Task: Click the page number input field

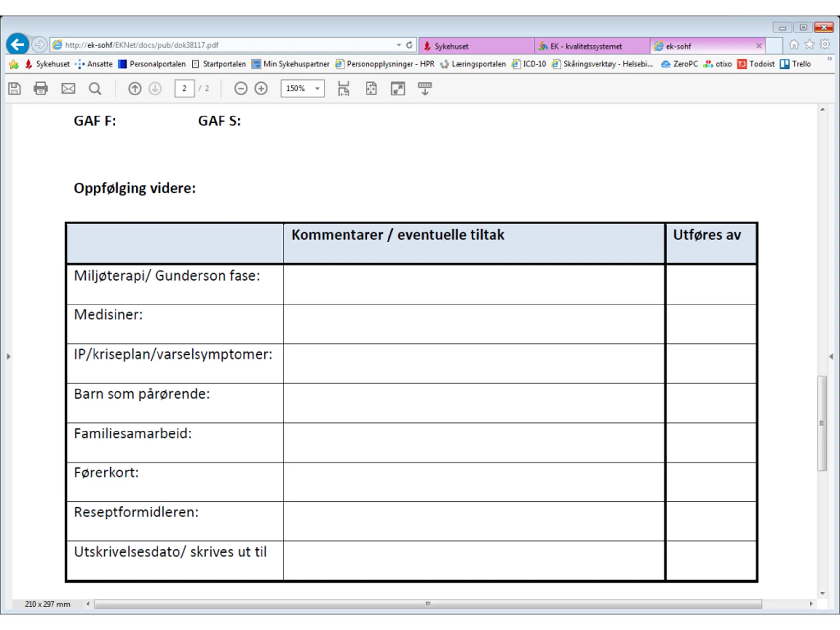Action: (184, 89)
